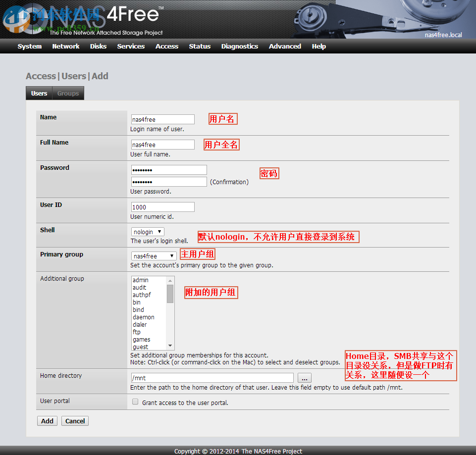Click the User ID field

tap(163, 207)
